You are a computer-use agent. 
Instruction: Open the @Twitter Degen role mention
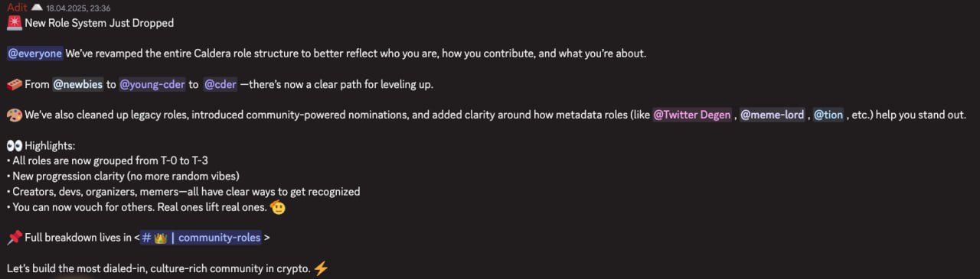point(692,115)
